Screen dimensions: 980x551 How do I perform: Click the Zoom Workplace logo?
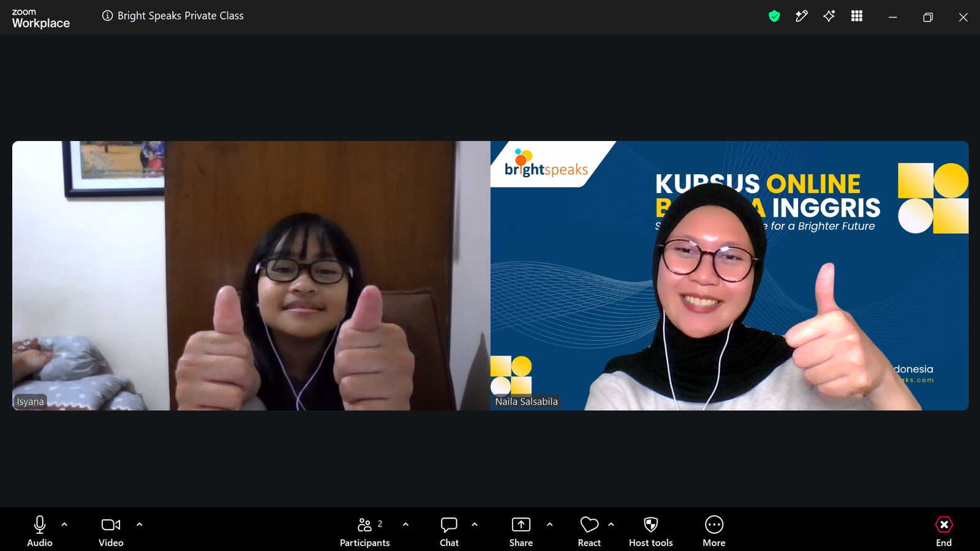pos(41,19)
